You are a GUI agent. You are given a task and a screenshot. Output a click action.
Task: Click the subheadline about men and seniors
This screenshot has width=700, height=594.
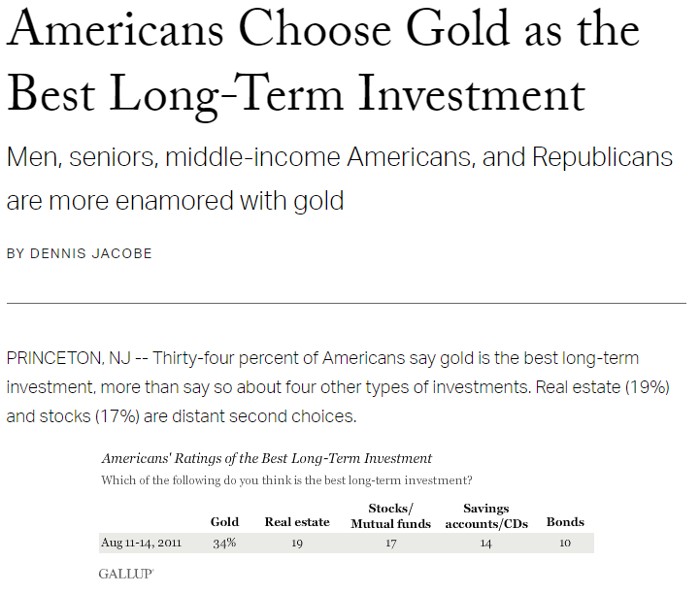click(x=340, y=158)
